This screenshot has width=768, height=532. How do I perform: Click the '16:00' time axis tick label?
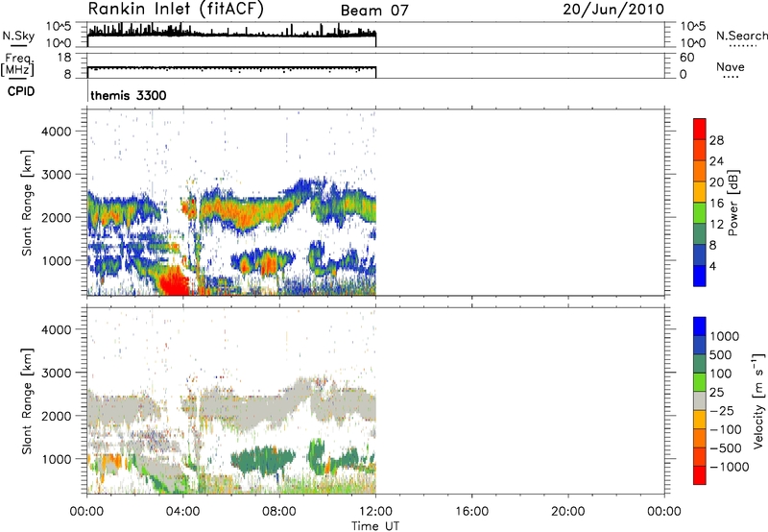point(471,512)
